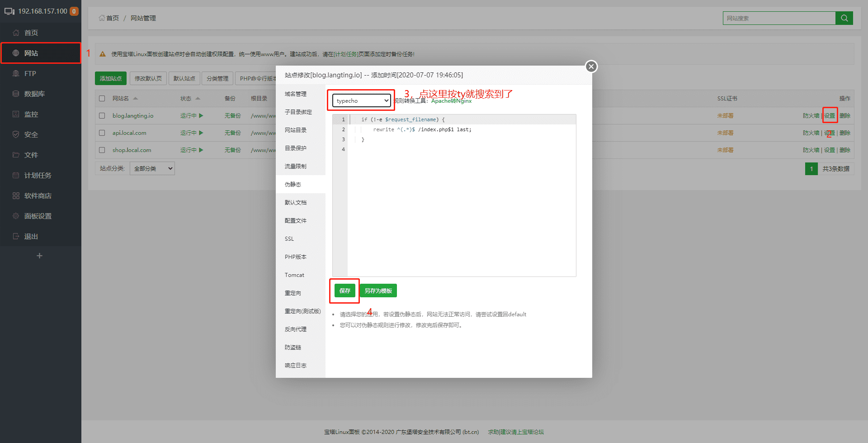Image resolution: width=868 pixels, height=443 pixels.
Task: Open the typecho rewrite template dropdown
Action: click(362, 100)
